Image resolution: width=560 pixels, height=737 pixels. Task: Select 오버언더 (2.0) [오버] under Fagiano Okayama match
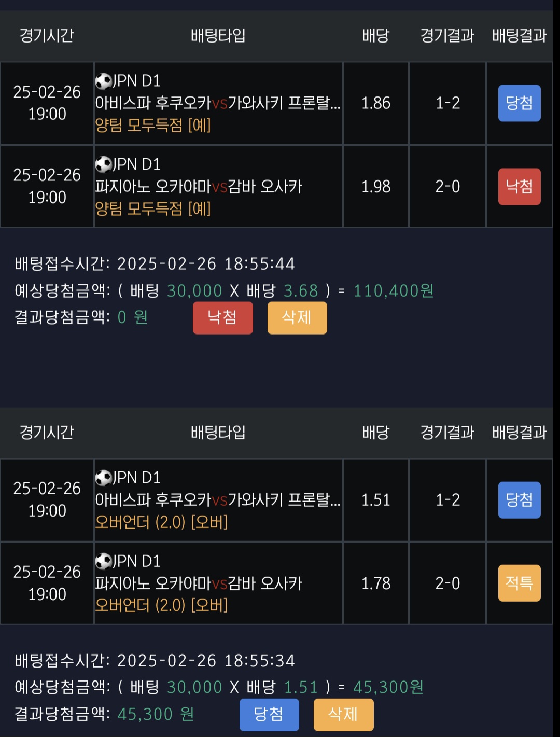click(x=161, y=605)
